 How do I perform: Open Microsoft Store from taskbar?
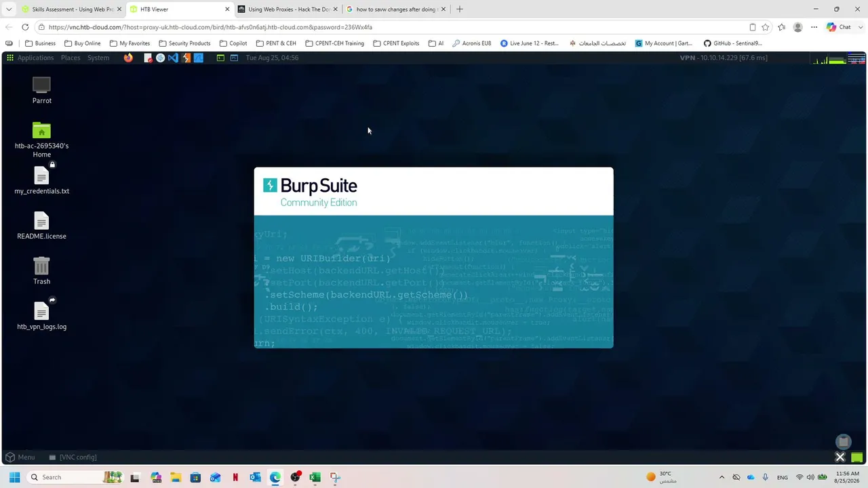pyautogui.click(x=195, y=477)
